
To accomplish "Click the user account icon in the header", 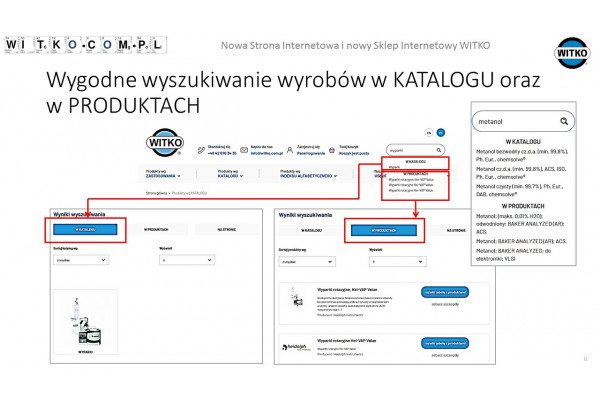I will (290, 150).
